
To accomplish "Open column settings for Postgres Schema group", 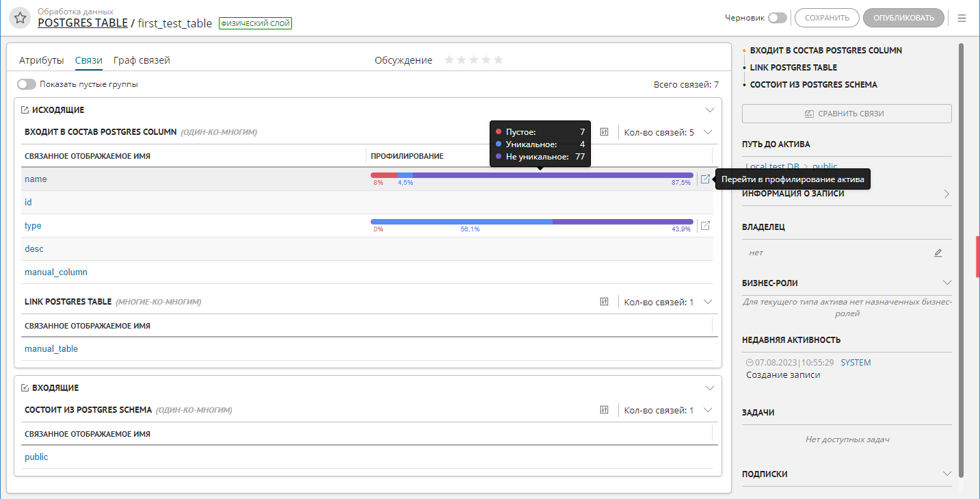I will (604, 410).
